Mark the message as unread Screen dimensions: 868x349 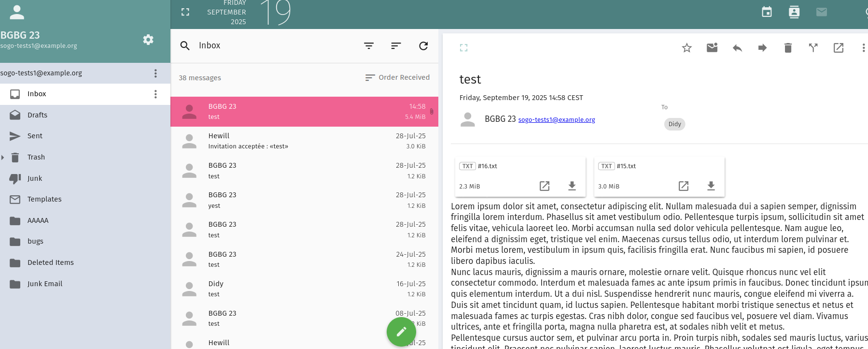[x=712, y=48]
